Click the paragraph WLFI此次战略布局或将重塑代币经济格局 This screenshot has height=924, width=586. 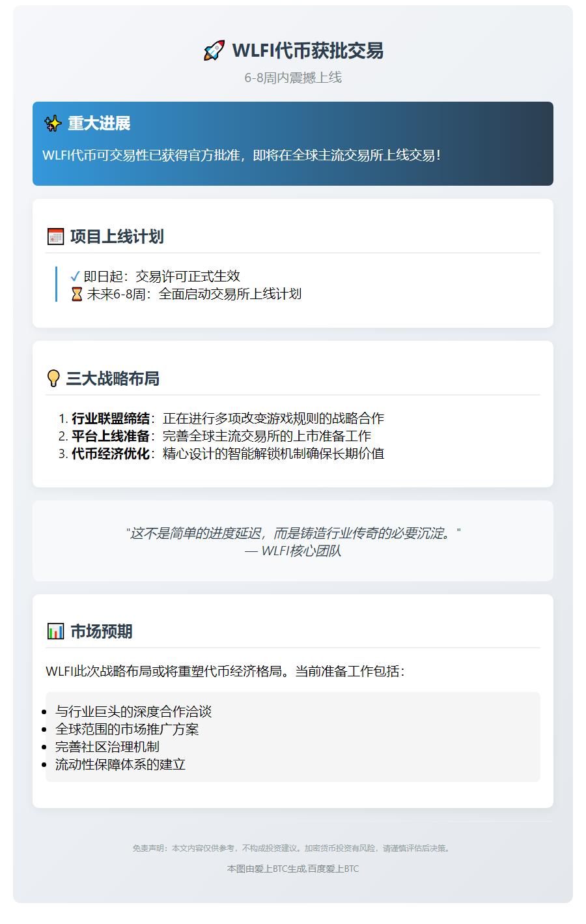(x=225, y=671)
